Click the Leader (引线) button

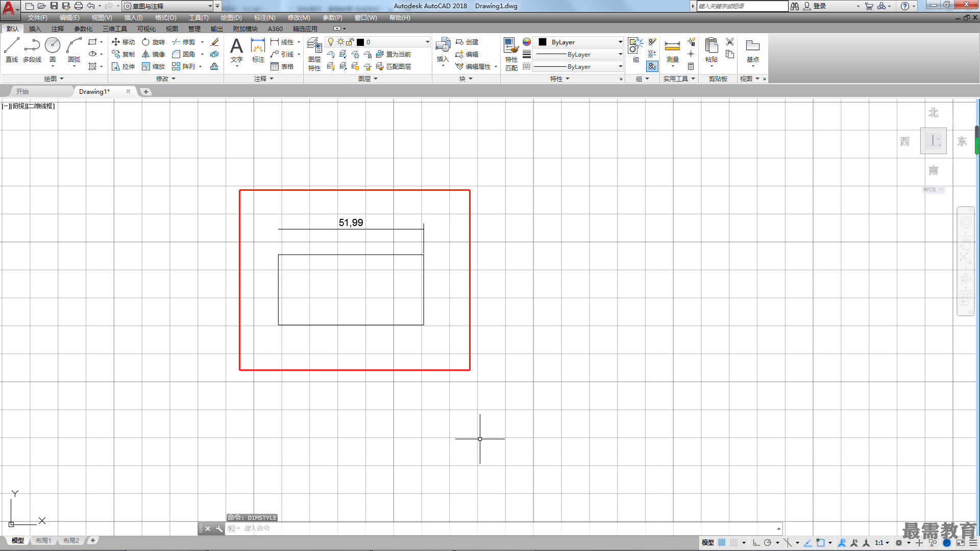282,54
